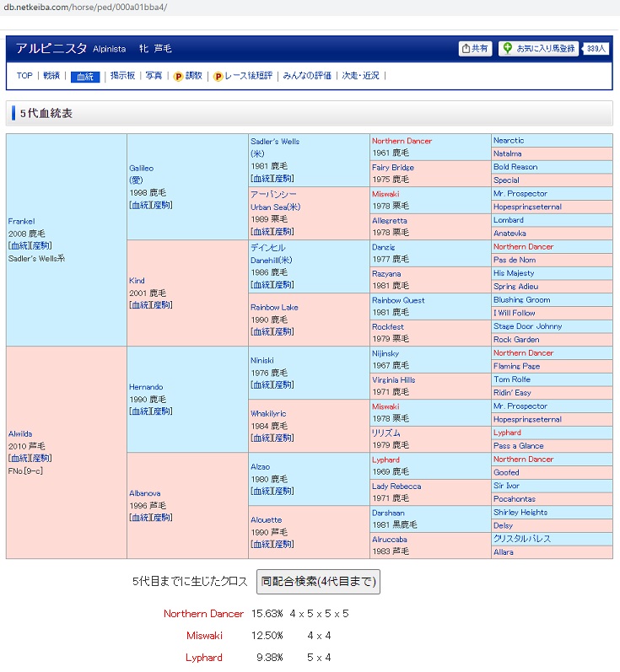Open Rockfest horse link
The image size is (620, 672).
click(388, 327)
